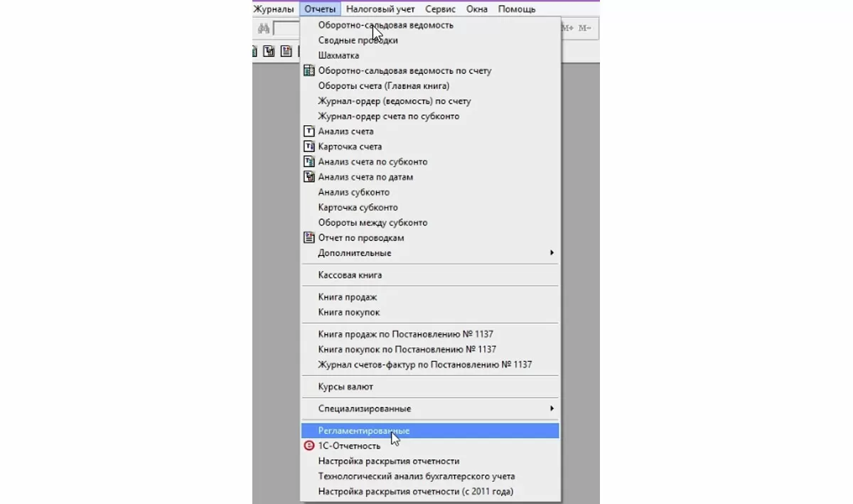The image size is (853, 504).
Task: Open the Окна menu
Action: coord(477,9)
